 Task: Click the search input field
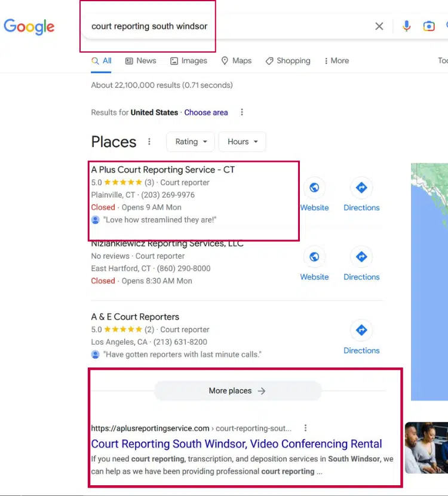[227, 26]
